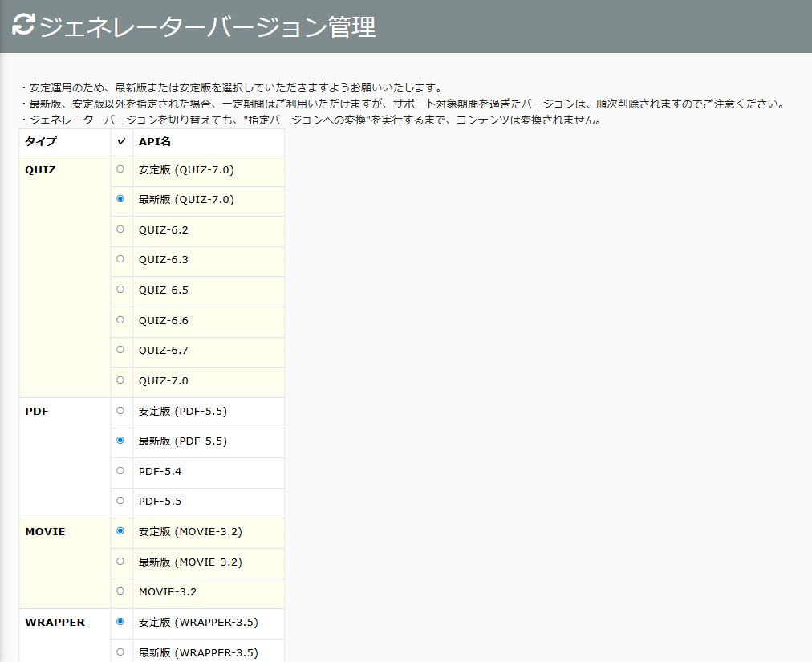
Task: Switch WRAPPER to 最新版 (WRAPPER-3.5)
Action: click(x=120, y=652)
